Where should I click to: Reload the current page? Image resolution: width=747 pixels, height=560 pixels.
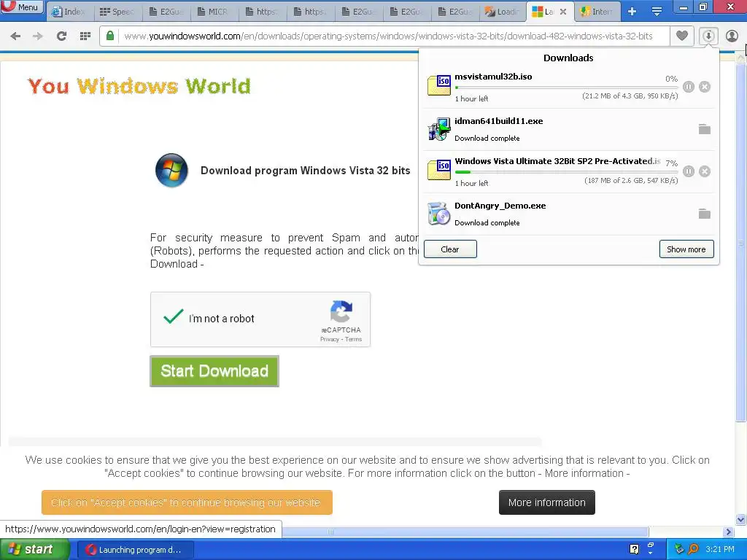coord(61,36)
